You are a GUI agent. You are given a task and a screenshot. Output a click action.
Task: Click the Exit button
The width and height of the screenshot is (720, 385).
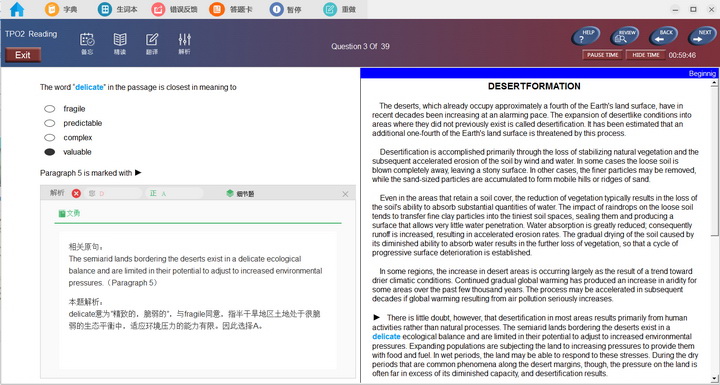point(22,55)
